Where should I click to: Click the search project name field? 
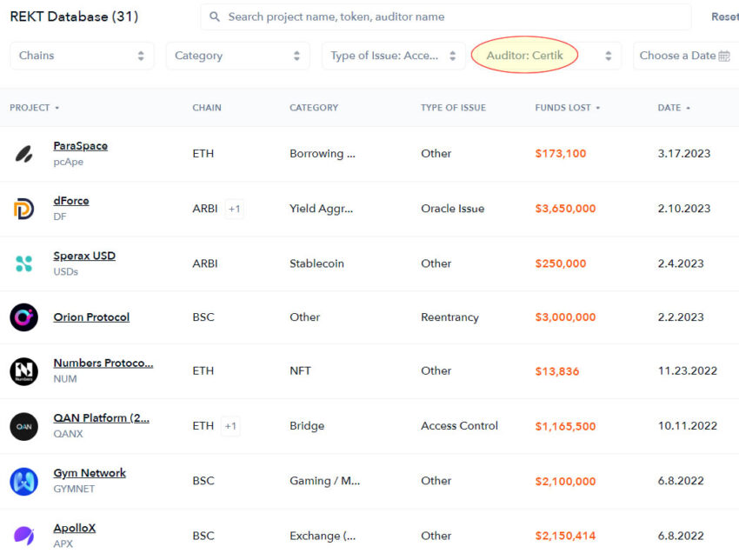pos(445,17)
